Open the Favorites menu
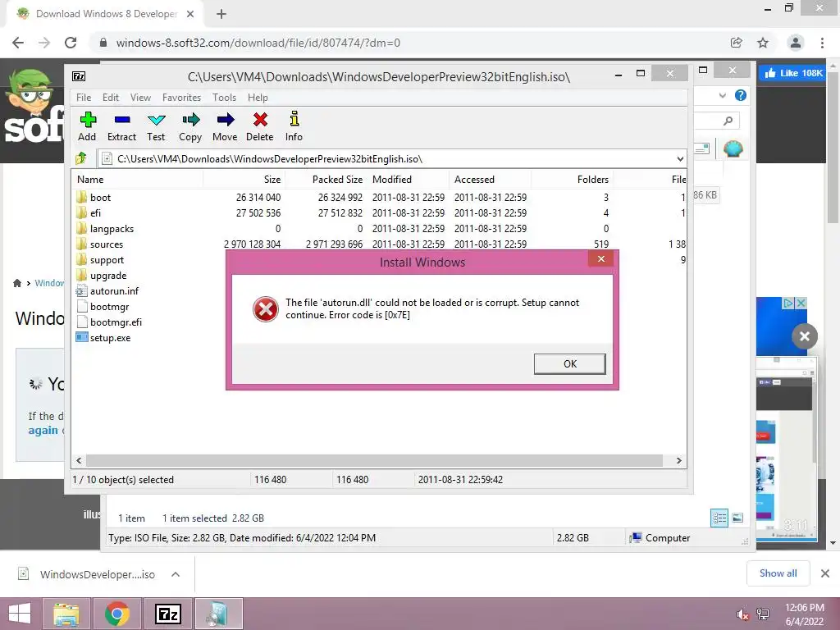 click(181, 98)
